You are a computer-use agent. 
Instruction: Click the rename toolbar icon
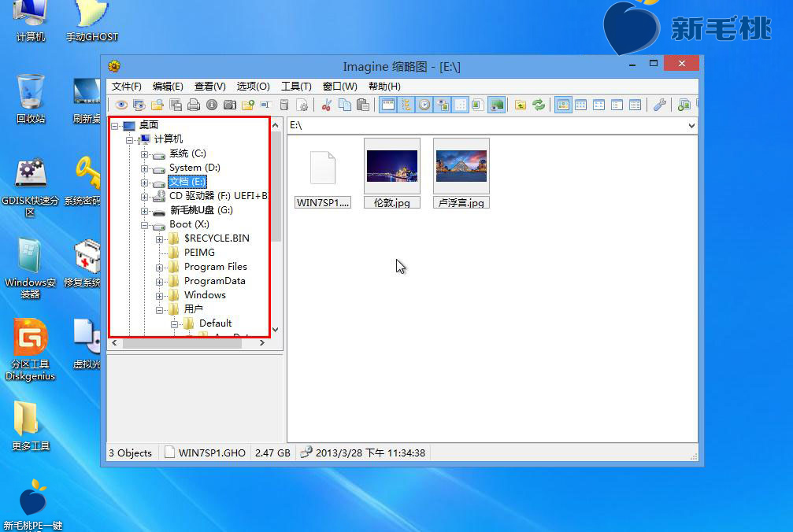(266, 105)
